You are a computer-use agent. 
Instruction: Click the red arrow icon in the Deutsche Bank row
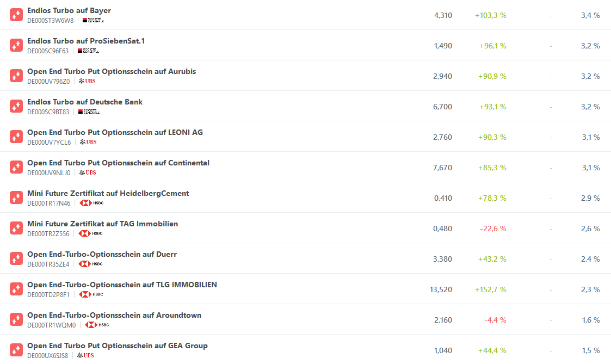pyautogui.click(x=16, y=106)
